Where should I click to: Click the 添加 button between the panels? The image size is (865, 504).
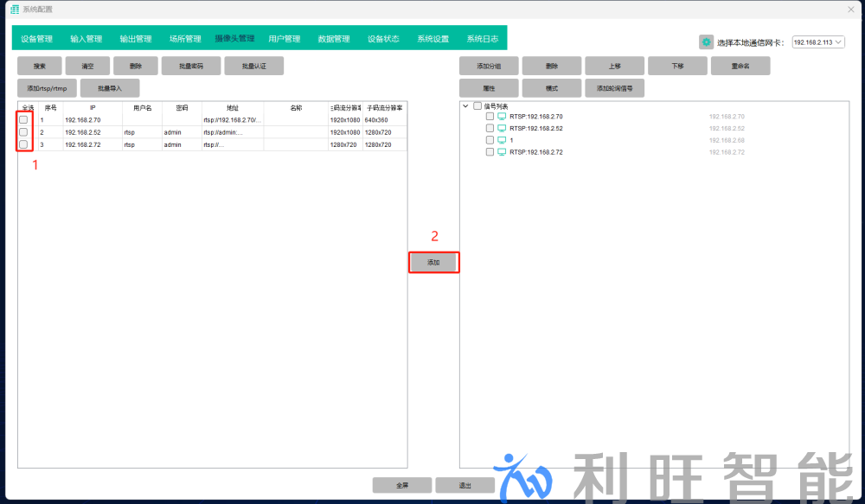[433, 263]
